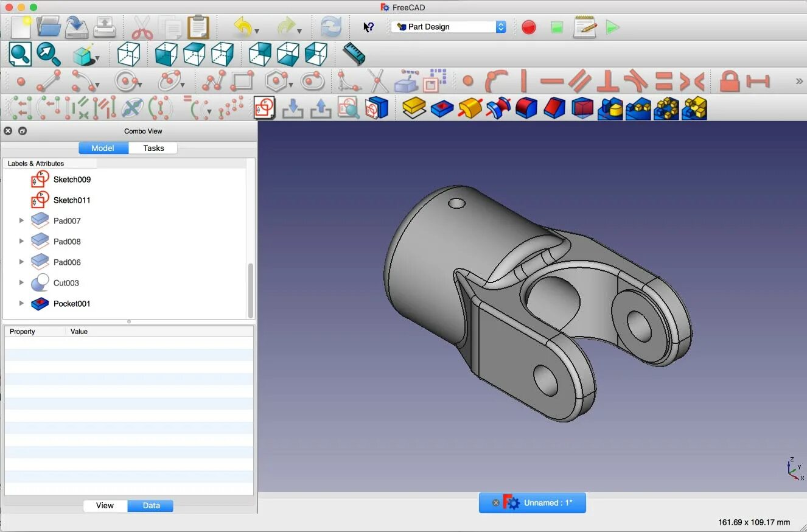Show hidden toolbar items via double chevron

[x=799, y=81]
